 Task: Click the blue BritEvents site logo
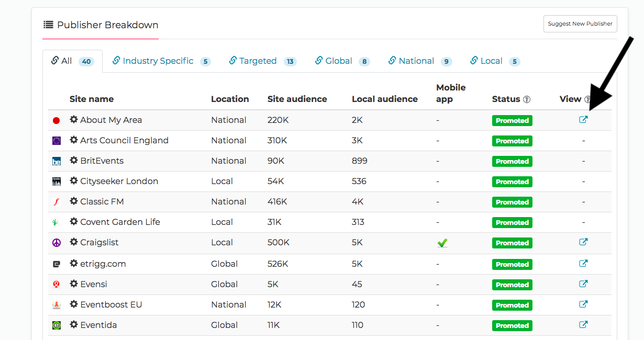coord(57,161)
